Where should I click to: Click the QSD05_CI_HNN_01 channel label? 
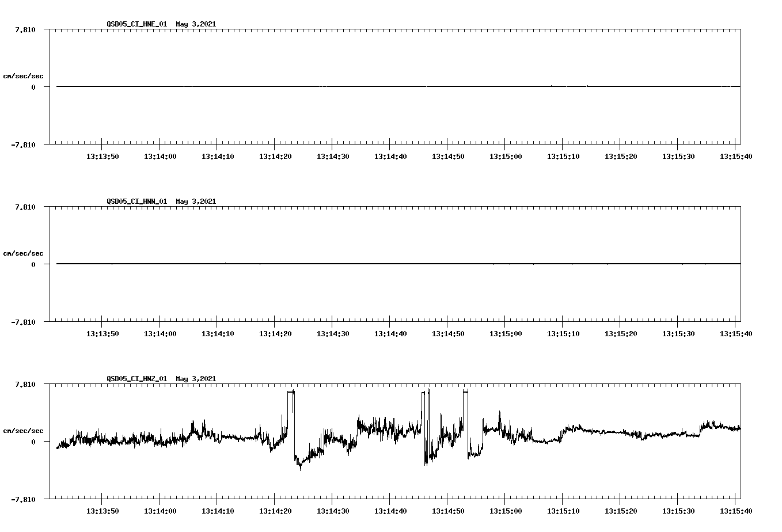138,202
